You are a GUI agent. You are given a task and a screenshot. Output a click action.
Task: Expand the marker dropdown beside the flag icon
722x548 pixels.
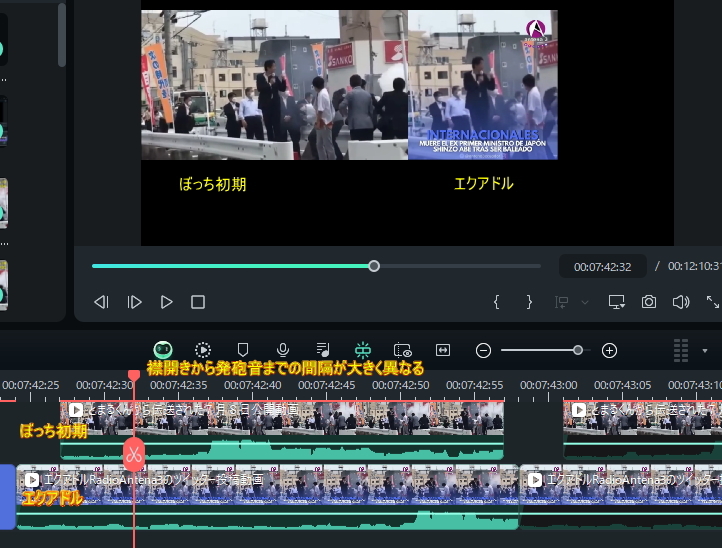(585, 302)
